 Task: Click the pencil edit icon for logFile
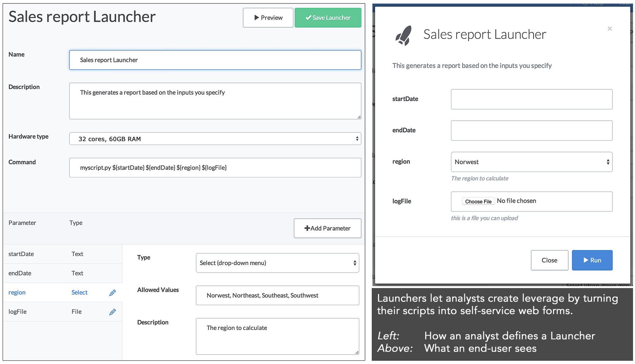[112, 312]
